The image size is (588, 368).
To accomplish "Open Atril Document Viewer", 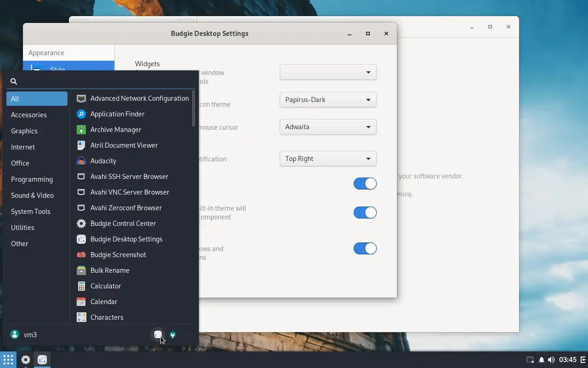I will click(x=133, y=145).
